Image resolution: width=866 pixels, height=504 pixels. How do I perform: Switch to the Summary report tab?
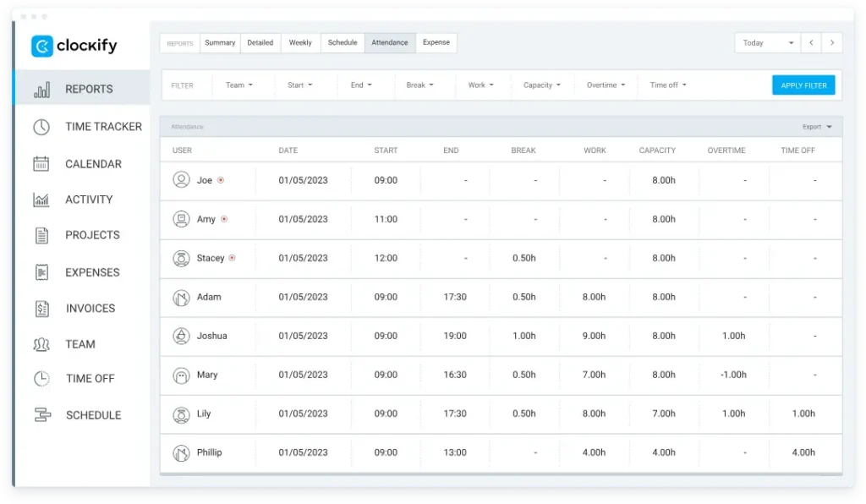(220, 42)
